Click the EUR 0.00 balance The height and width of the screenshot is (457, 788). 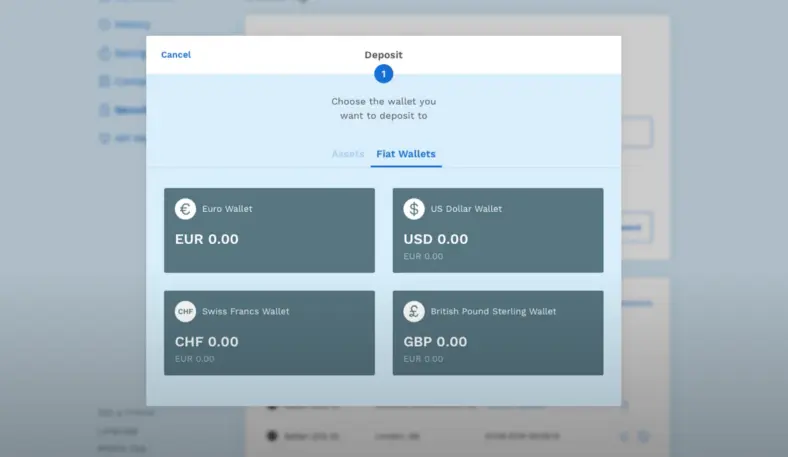(207, 239)
